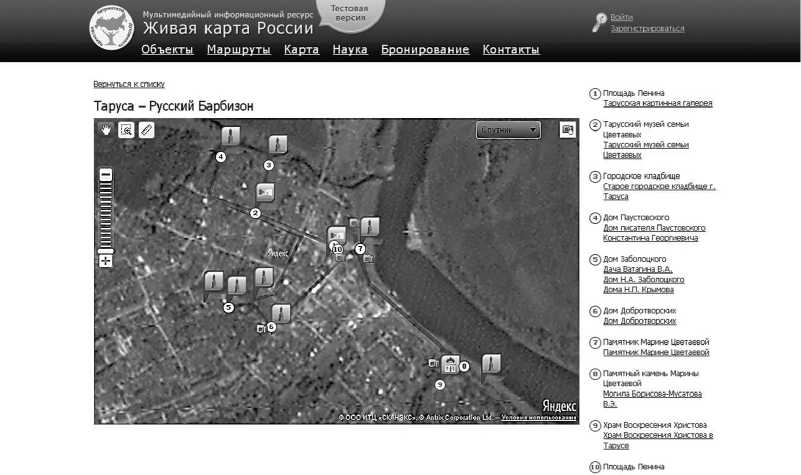Open the church marker beside route point 8
Image resolution: width=801 pixels, height=475 pixels.
click(450, 364)
